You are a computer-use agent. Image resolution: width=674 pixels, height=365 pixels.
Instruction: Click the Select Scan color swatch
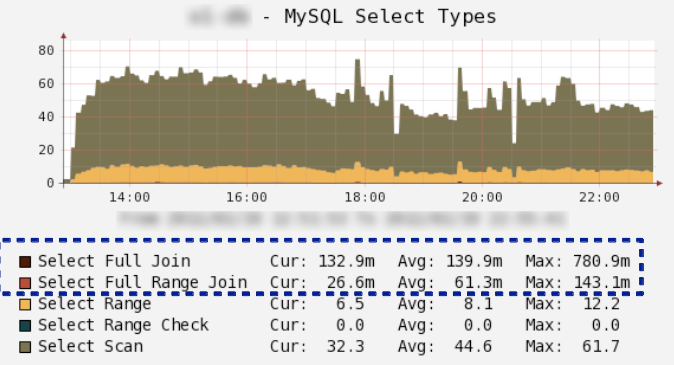[x=25, y=347]
